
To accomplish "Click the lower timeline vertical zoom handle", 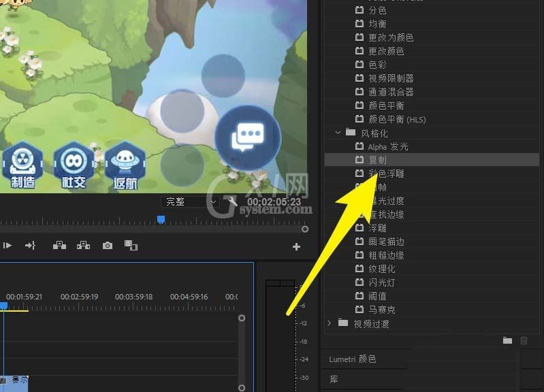I will [242, 387].
